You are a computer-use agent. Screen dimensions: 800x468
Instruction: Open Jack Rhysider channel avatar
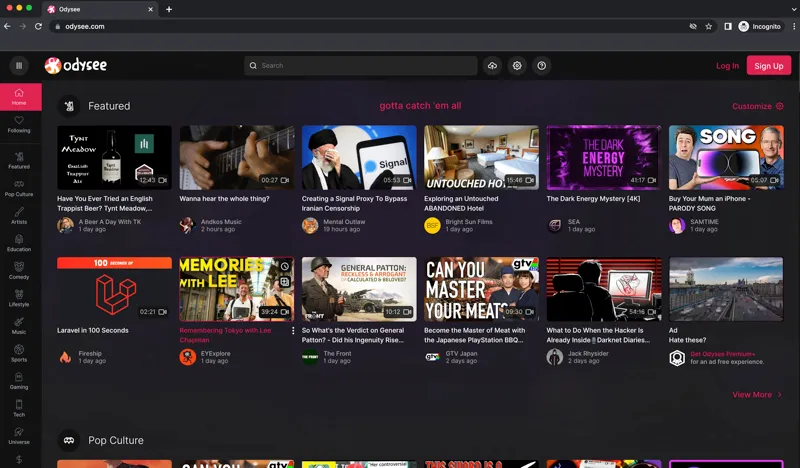point(555,357)
